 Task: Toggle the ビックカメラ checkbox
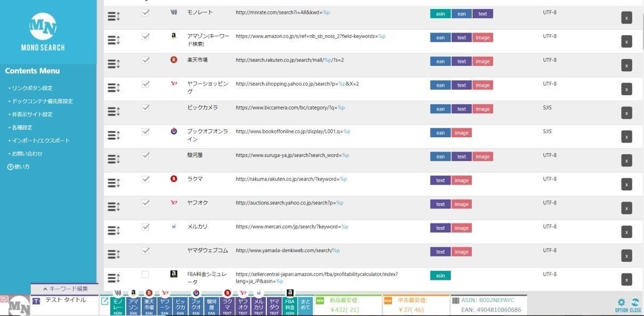(x=145, y=107)
